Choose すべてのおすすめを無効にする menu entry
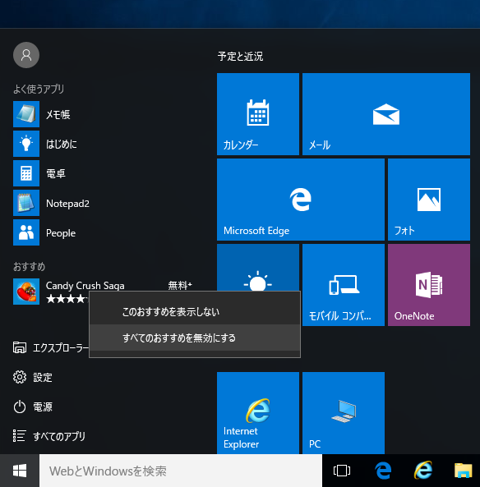 195,338
